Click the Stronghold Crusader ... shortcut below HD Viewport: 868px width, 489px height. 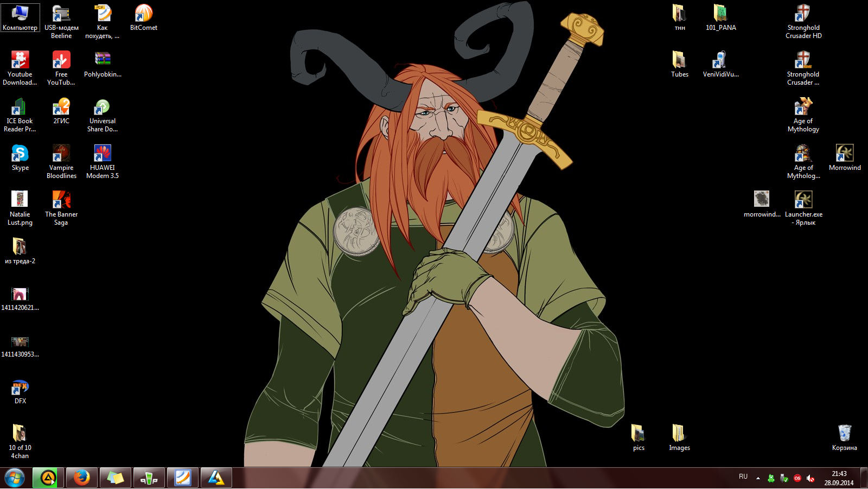point(803,68)
